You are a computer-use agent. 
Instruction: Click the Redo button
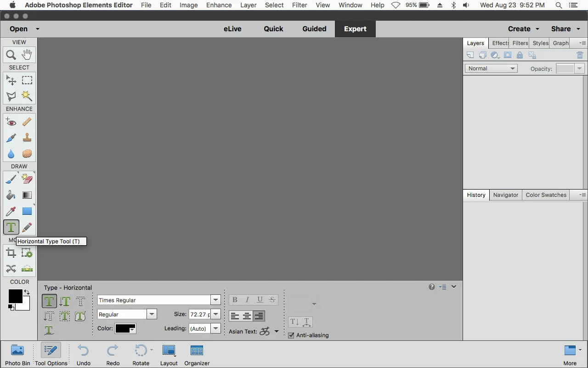[x=113, y=355]
